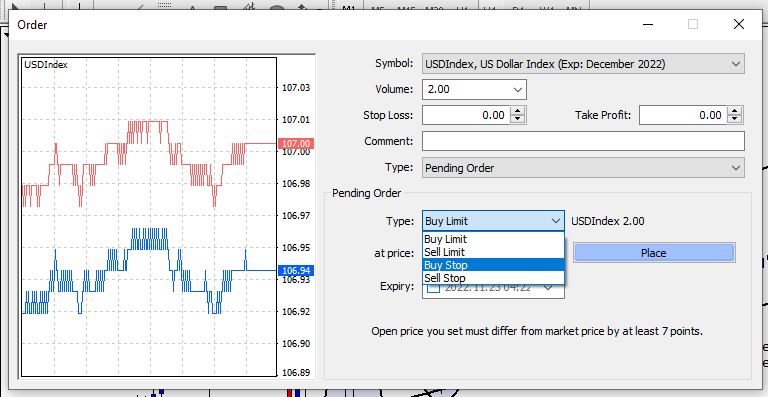Screen dimensions: 768x397
Task: Click the 107.03 price axis label
Action: [x=296, y=88]
